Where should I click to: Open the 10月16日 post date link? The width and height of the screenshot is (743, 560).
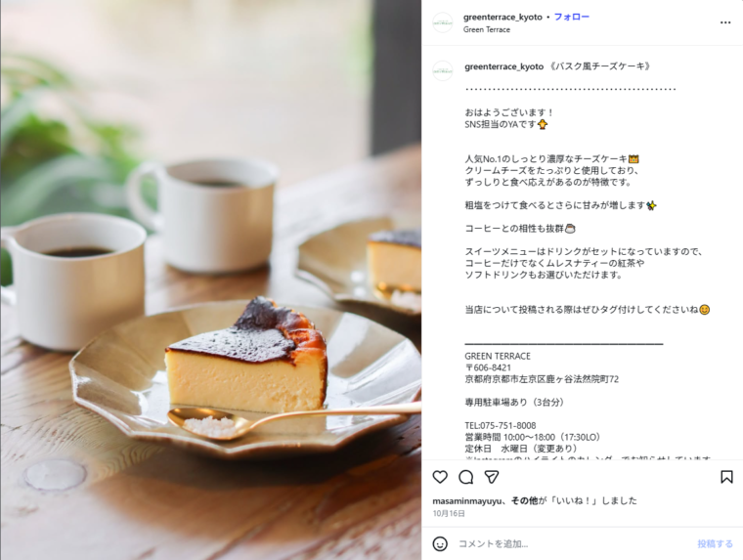tap(449, 513)
